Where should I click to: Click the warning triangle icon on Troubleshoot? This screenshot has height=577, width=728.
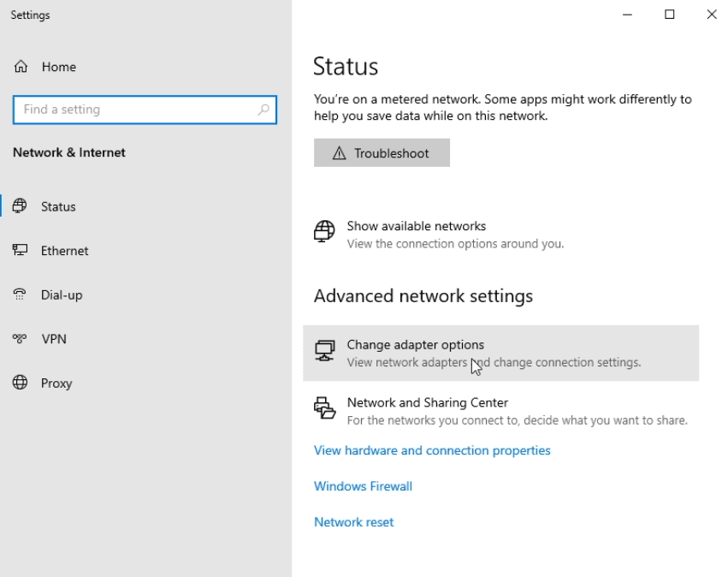tap(339, 153)
